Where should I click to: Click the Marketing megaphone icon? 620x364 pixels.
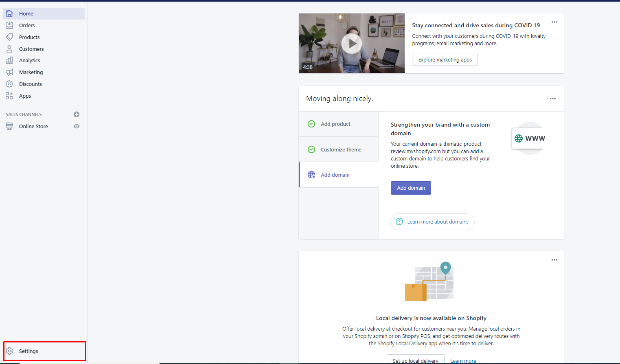click(9, 72)
